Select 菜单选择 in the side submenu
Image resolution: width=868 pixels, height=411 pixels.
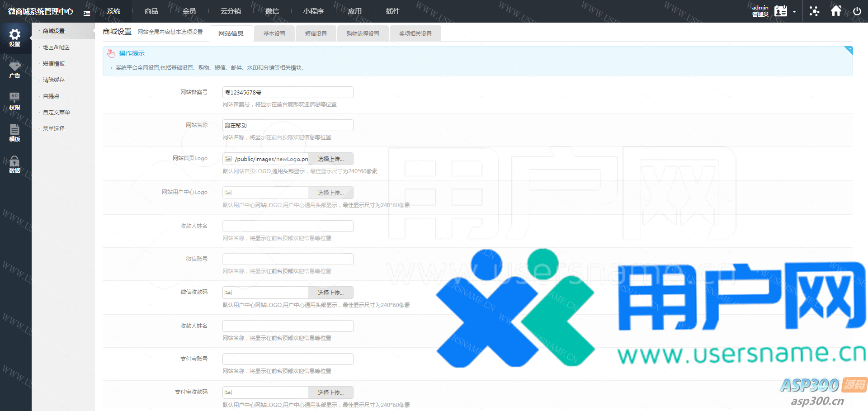[x=54, y=129]
